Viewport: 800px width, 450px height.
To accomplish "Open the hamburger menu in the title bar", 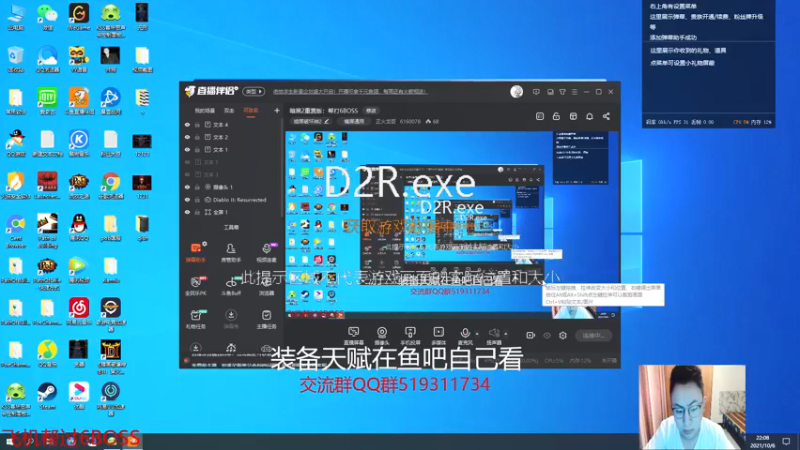I will click(x=574, y=92).
